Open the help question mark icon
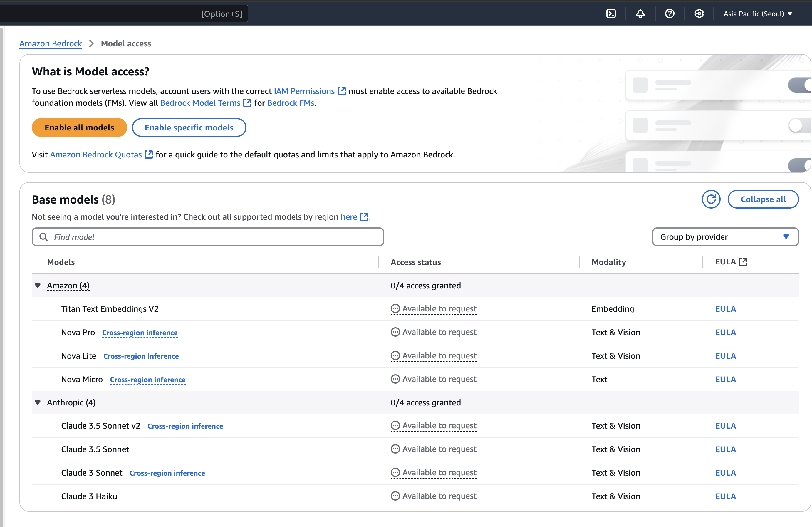 coord(670,14)
